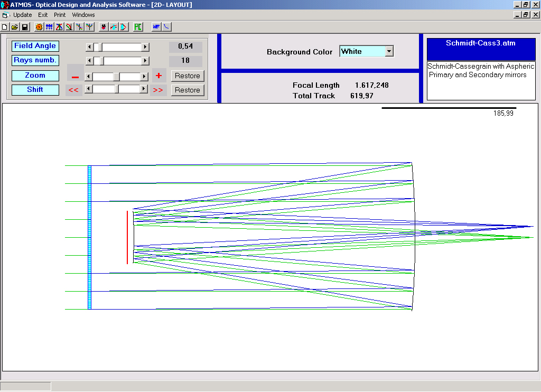Click Zoom slider left arrow
This screenshot has width=541, height=392.
[89, 76]
